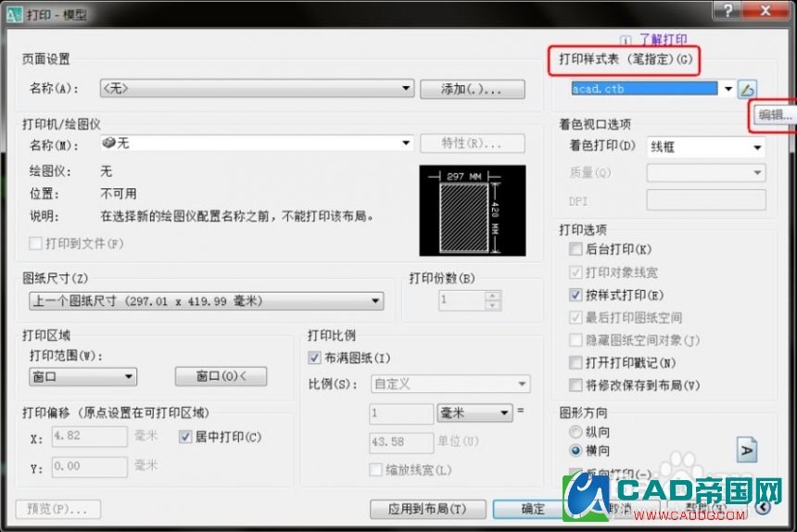Open the 打印范围 窗口 dropdown
Image resolution: width=797 pixels, height=532 pixels.
[82, 376]
